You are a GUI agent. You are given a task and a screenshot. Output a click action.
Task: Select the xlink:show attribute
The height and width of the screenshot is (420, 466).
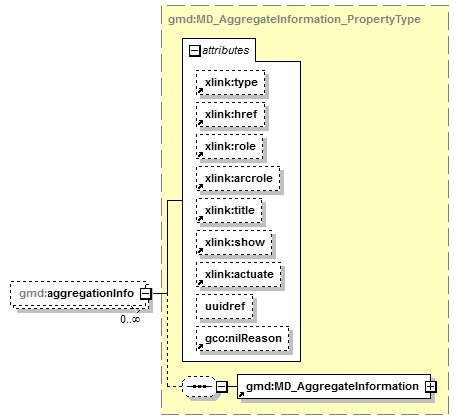coord(234,242)
